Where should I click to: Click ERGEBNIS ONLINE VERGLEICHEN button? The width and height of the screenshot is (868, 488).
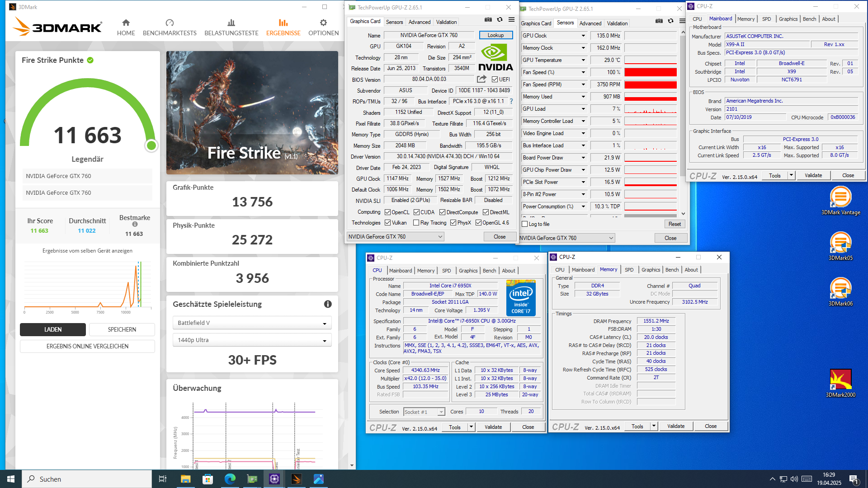click(x=87, y=347)
